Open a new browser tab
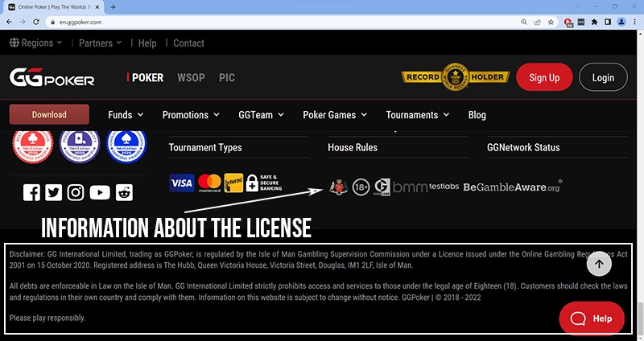This screenshot has width=644, height=341. pyautogui.click(x=113, y=7)
